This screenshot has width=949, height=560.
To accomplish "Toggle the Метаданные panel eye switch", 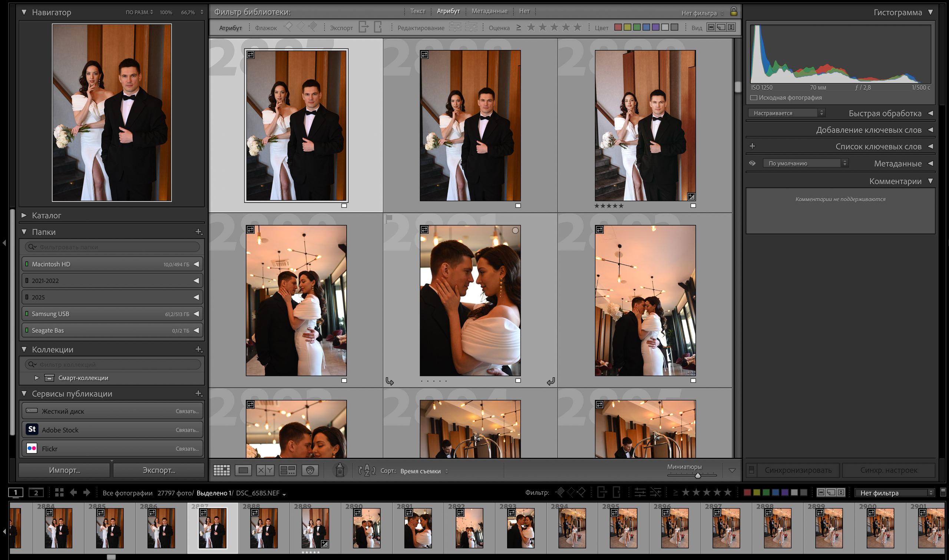I will 752,163.
